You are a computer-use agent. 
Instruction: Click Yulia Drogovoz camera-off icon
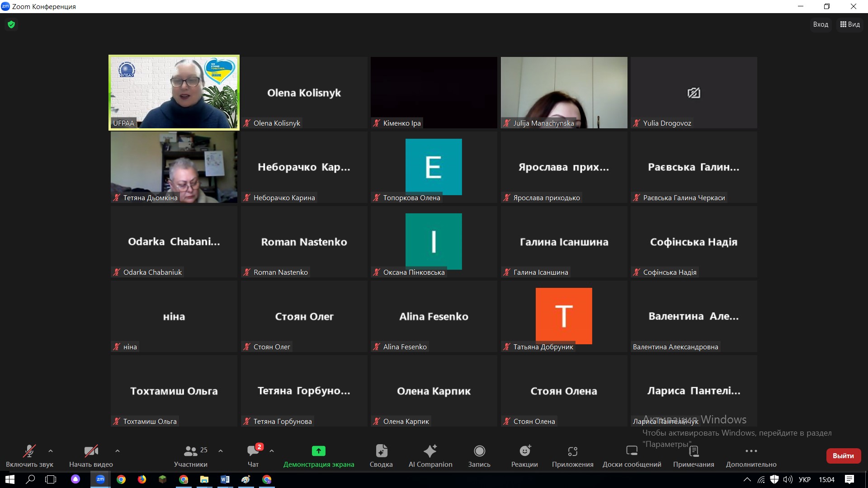[x=693, y=93]
